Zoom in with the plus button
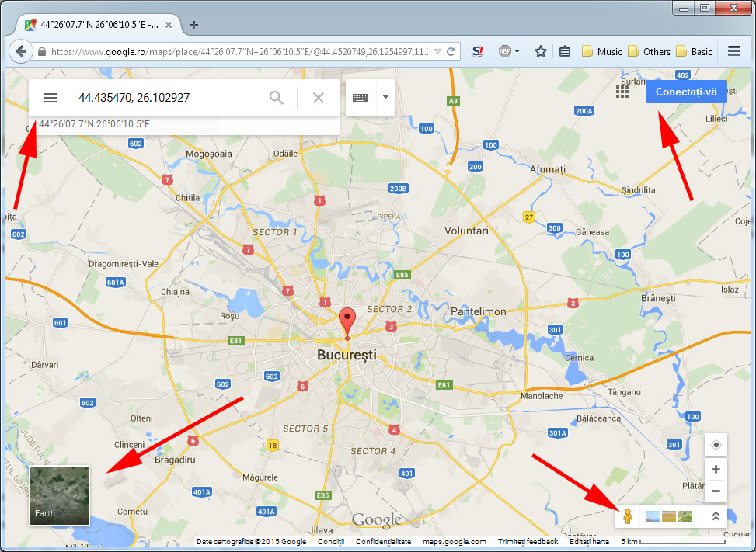This screenshot has height=552, width=756. point(716,469)
